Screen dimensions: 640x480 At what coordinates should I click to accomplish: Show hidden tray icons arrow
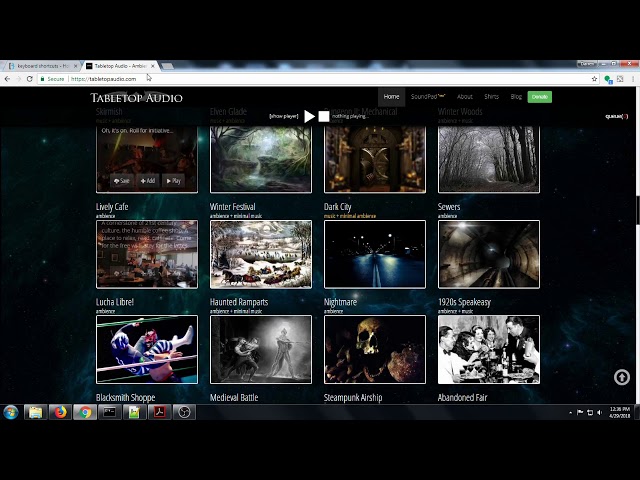[570, 413]
